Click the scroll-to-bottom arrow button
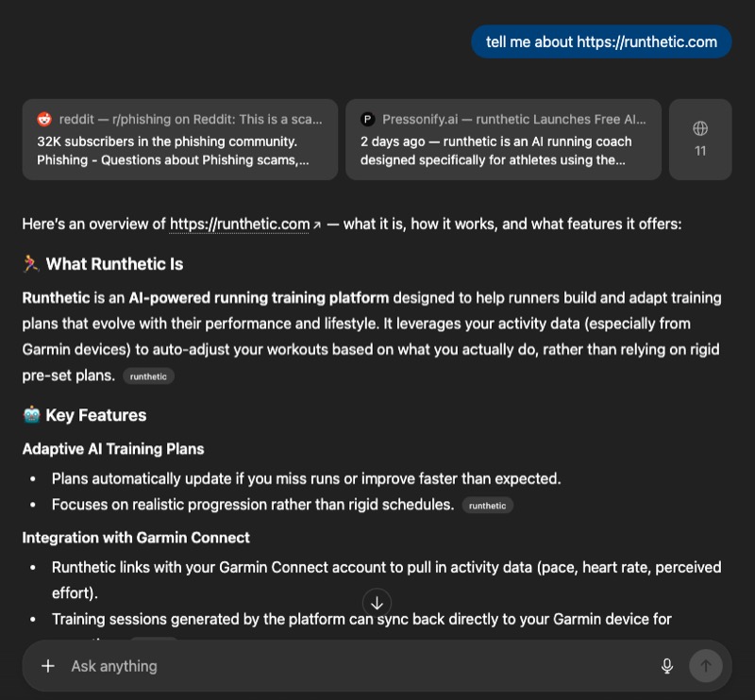Screen dimensions: 755x700 pyautogui.click(x=377, y=602)
